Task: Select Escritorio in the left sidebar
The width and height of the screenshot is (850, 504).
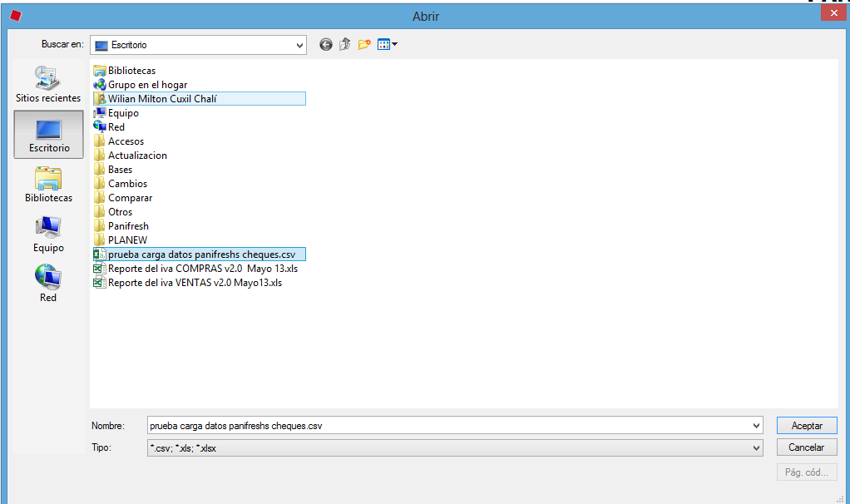Action: coord(49,135)
